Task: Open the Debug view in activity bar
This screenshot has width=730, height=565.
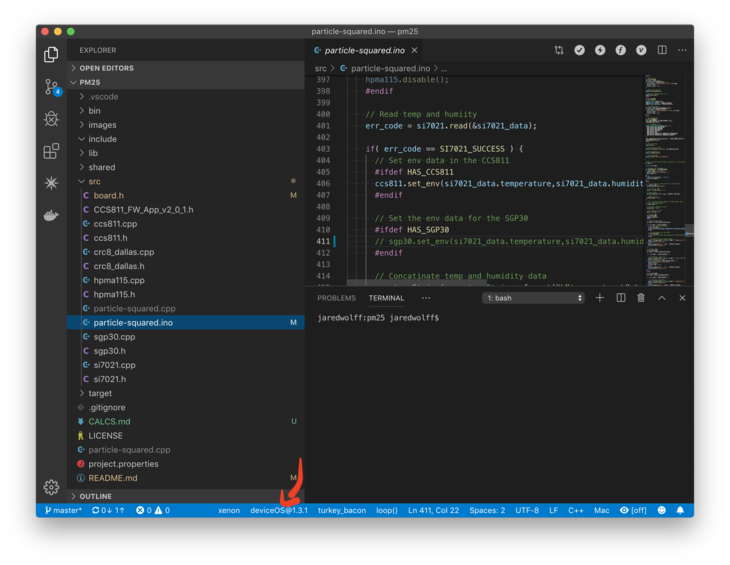Action: click(x=51, y=119)
